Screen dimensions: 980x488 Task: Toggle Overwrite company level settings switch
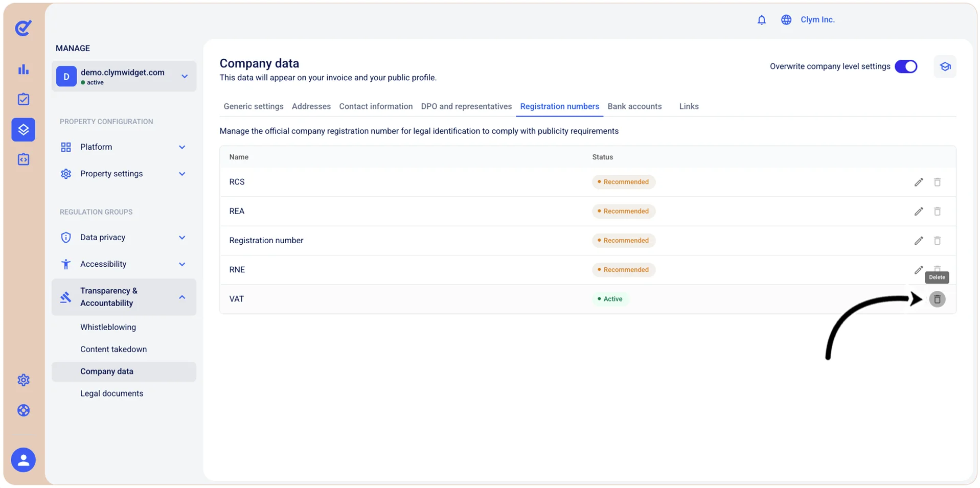click(906, 66)
